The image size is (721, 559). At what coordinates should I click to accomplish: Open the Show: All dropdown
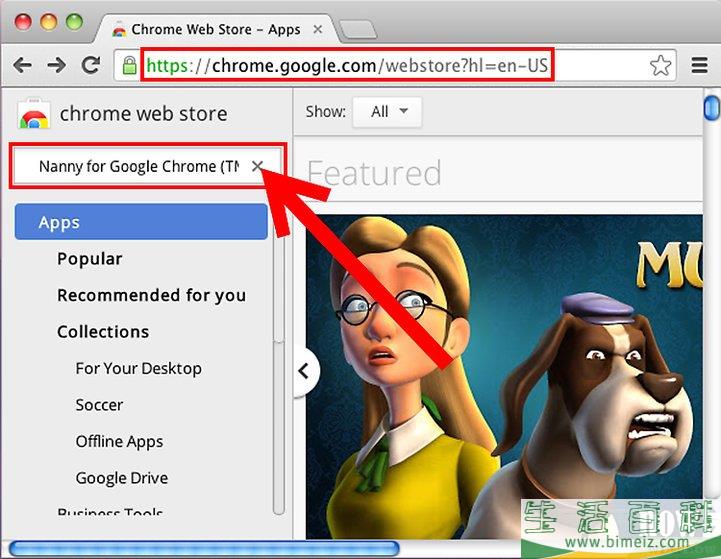coord(387,112)
